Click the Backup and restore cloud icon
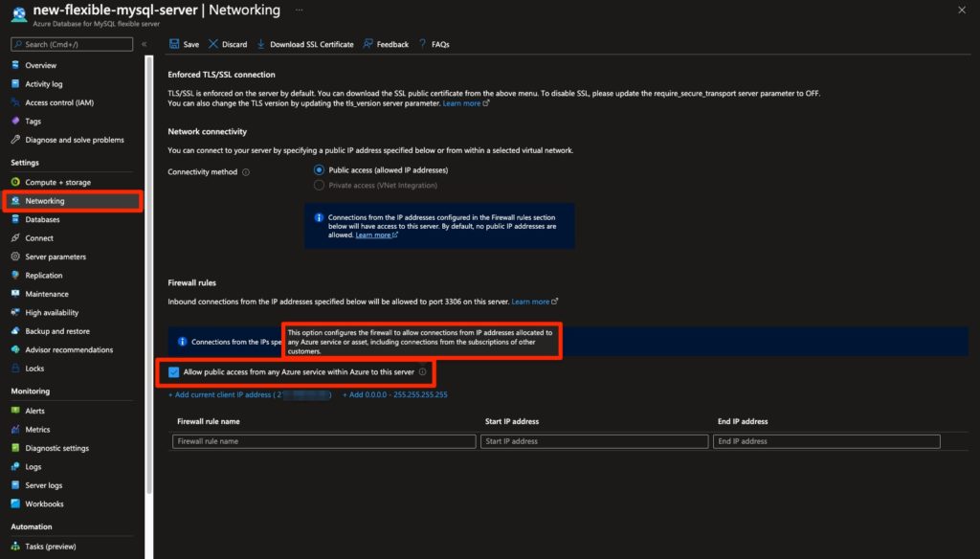The height and width of the screenshot is (559, 980). coord(15,331)
